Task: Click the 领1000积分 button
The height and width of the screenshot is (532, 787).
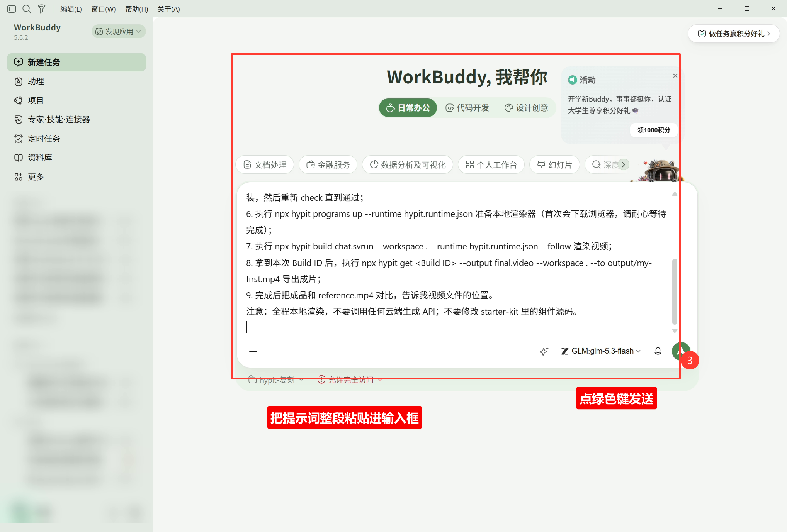Action: [x=654, y=130]
